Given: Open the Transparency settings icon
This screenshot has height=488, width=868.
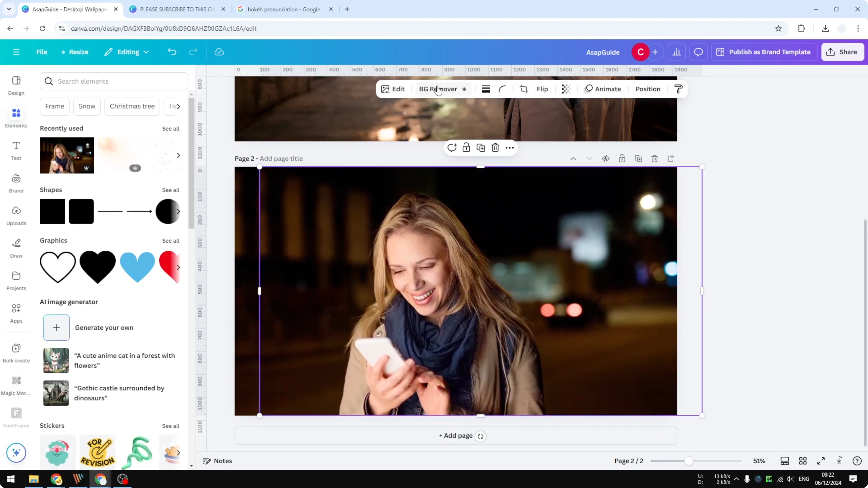Looking at the screenshot, I should [566, 89].
